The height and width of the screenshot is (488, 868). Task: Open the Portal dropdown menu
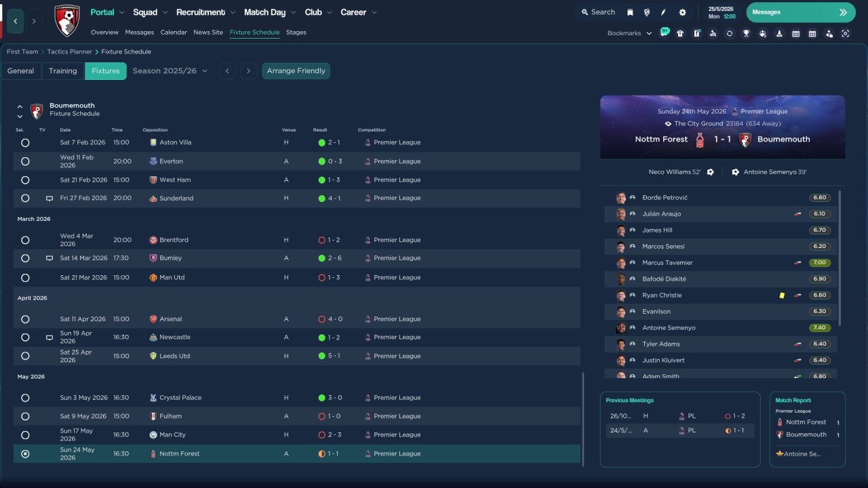(108, 12)
